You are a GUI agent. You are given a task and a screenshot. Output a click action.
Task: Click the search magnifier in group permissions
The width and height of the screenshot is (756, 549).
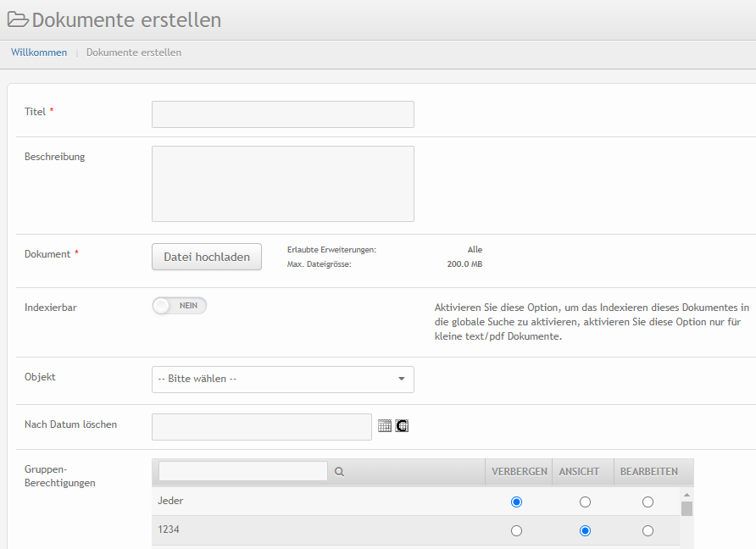click(339, 472)
